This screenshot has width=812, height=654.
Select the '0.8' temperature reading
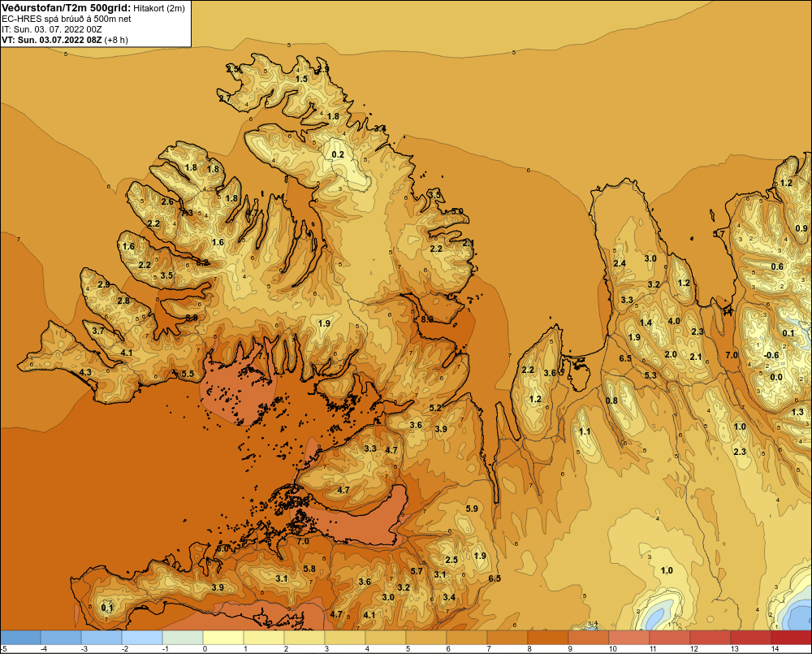click(x=611, y=401)
